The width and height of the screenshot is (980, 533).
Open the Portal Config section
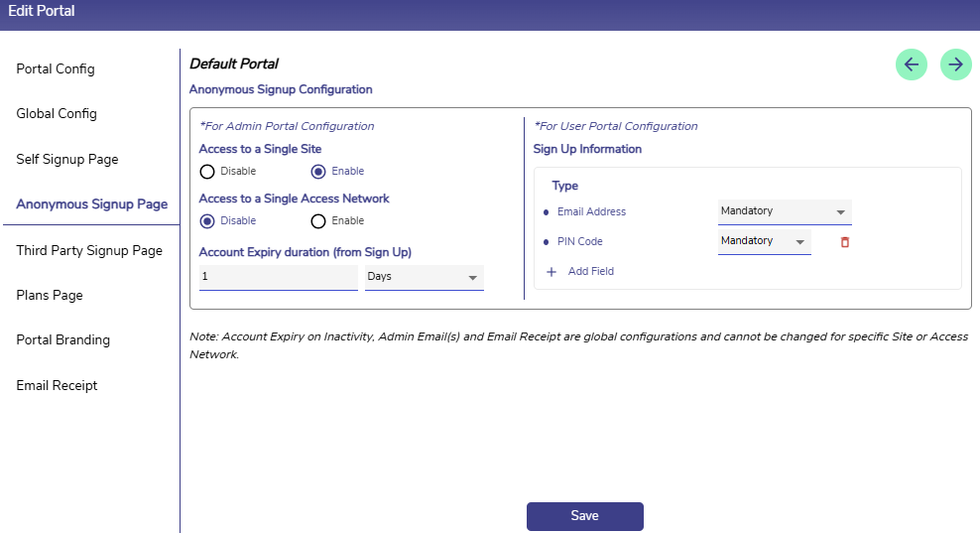56,69
